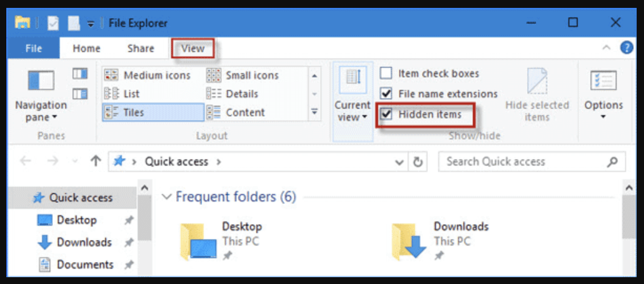Go back with the Back arrow
Screen dimensions: 644x284
(25, 161)
